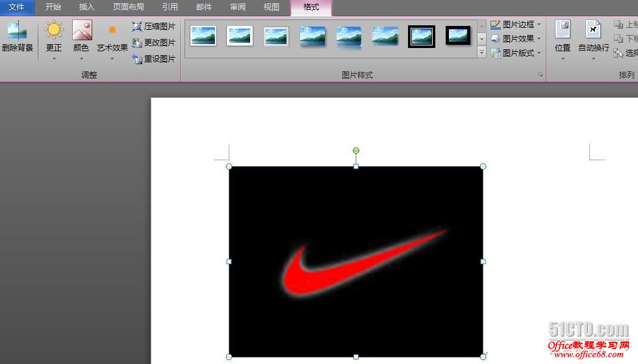Viewport: 638px width, 364px height.
Task: Expand the 艺术效果 dropdown arrow
Action: 112,59
